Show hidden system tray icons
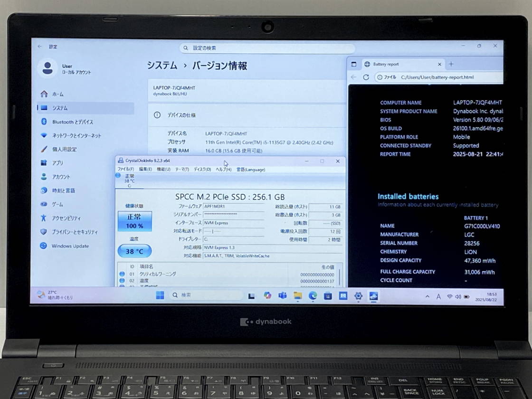 427,296
